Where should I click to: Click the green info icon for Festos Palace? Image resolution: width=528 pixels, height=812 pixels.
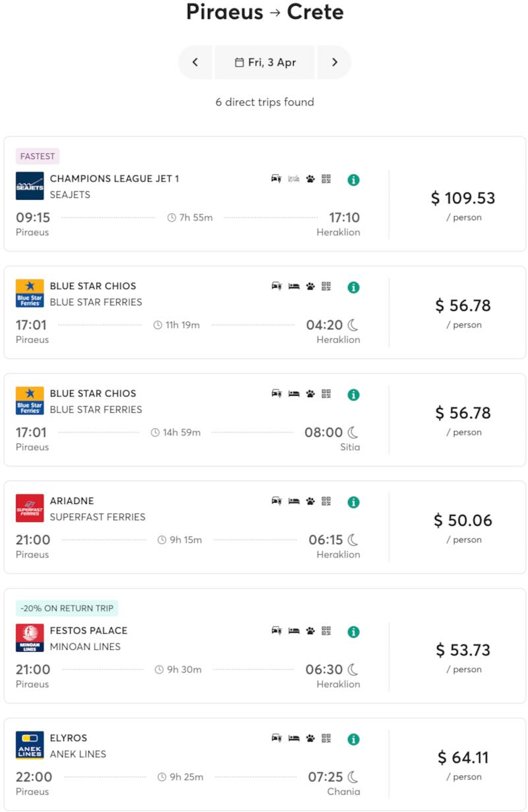354,632
